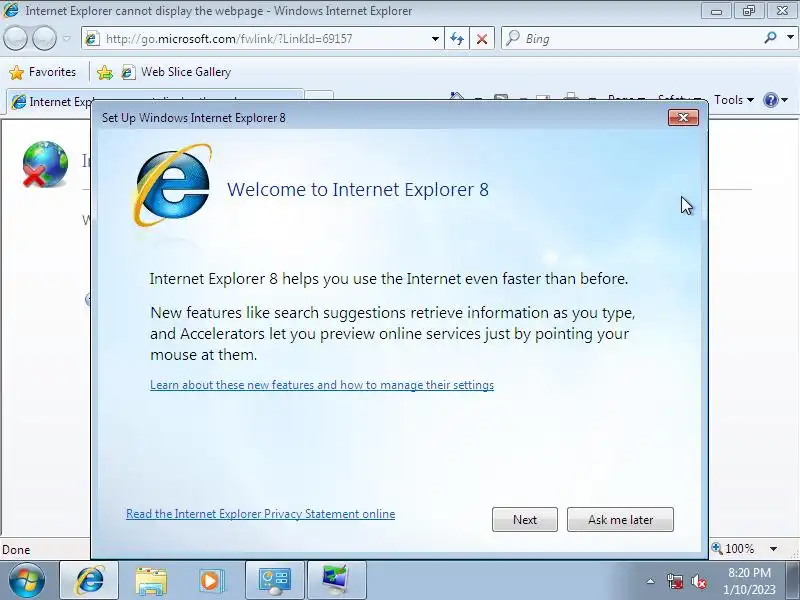Click the red Stop loading icon
This screenshot has width=800, height=600.
482,39
